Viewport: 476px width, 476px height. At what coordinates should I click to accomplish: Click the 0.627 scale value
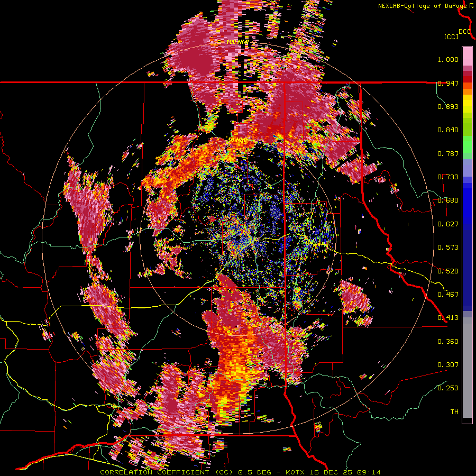[x=448, y=224]
